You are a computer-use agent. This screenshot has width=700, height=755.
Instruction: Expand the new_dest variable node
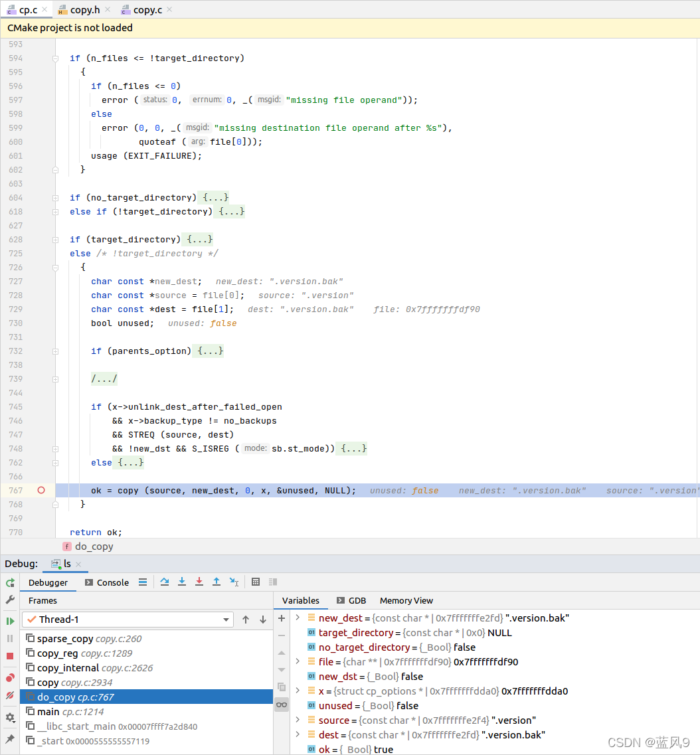(x=297, y=618)
